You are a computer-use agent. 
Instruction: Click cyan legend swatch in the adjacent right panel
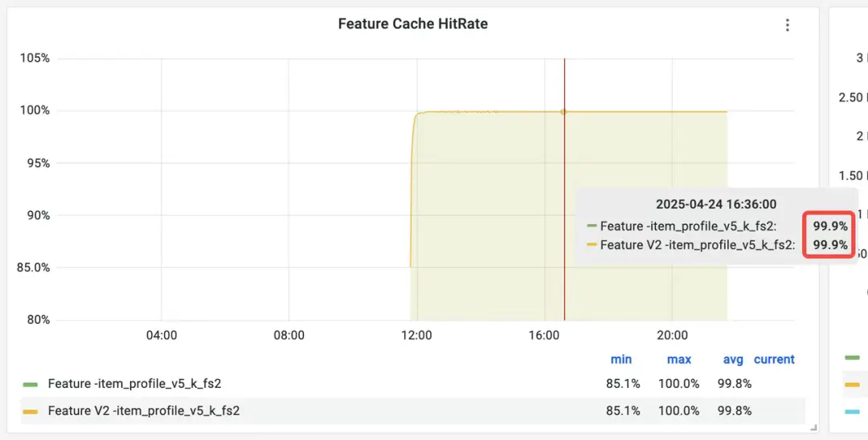pos(853,412)
